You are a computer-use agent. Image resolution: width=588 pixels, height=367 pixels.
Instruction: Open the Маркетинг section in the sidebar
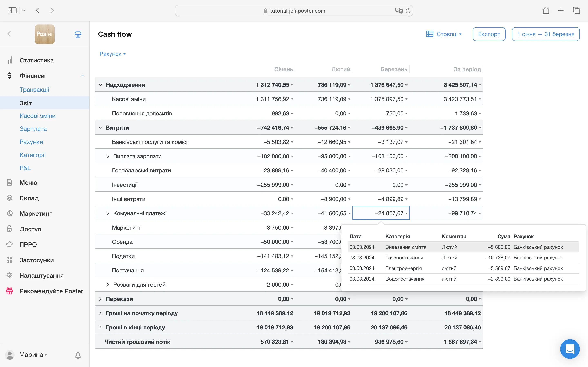(36, 214)
